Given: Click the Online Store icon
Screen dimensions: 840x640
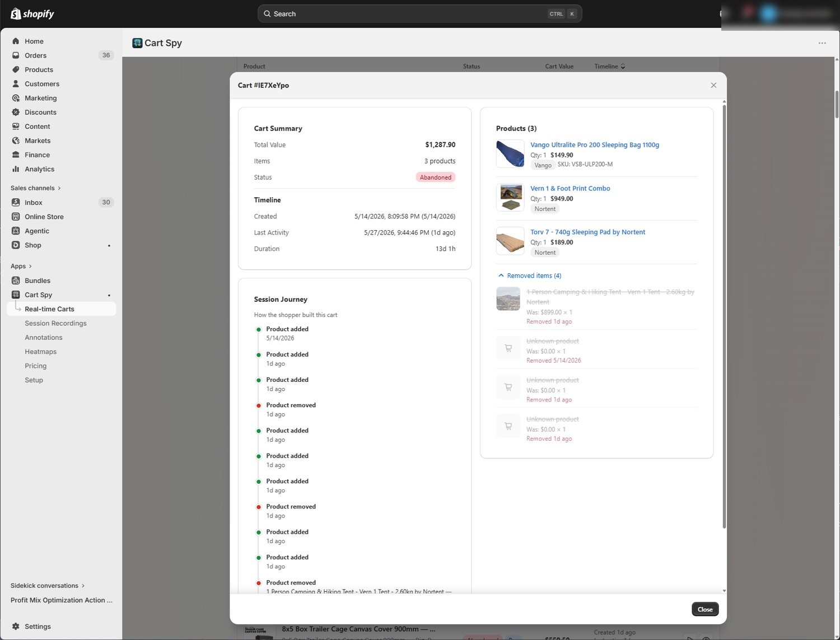Looking at the screenshot, I should [16, 217].
